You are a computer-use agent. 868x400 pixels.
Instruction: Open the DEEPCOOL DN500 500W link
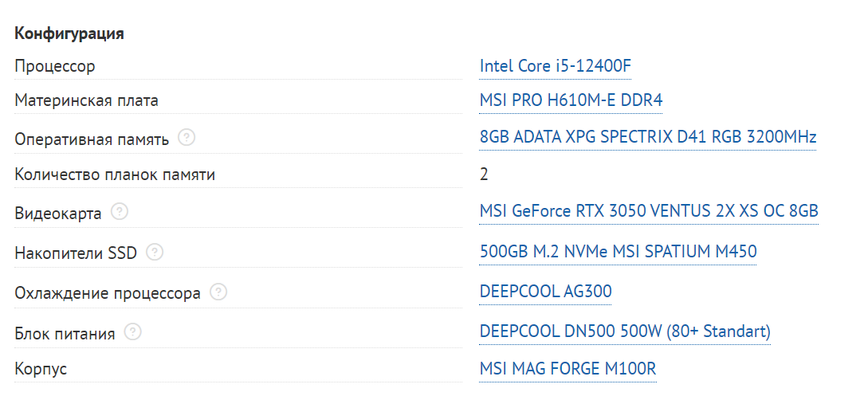[x=625, y=332]
